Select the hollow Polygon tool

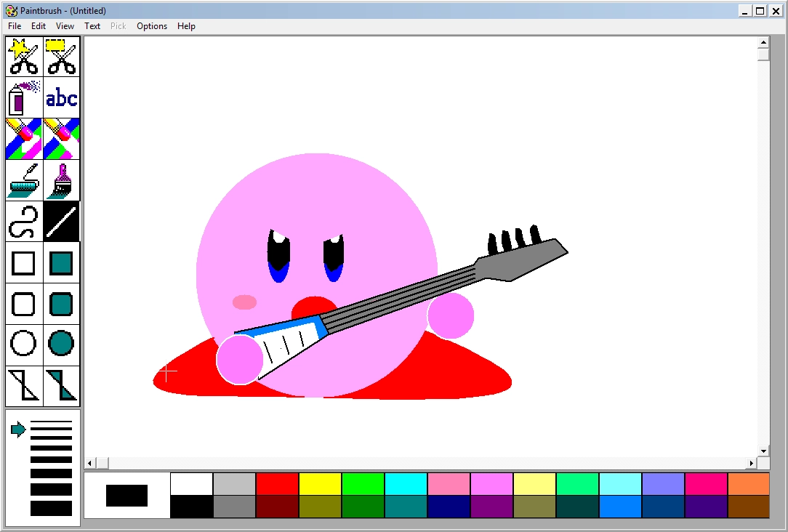coord(24,386)
